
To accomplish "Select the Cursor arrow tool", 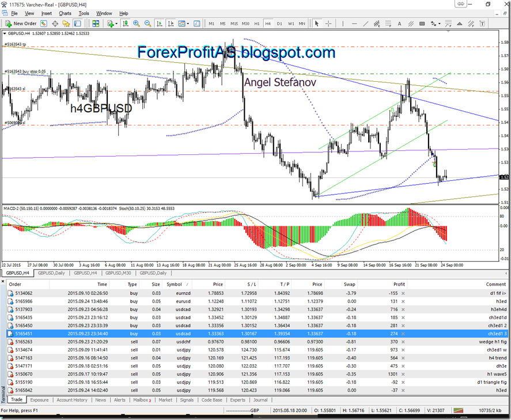I will click(x=316, y=24).
